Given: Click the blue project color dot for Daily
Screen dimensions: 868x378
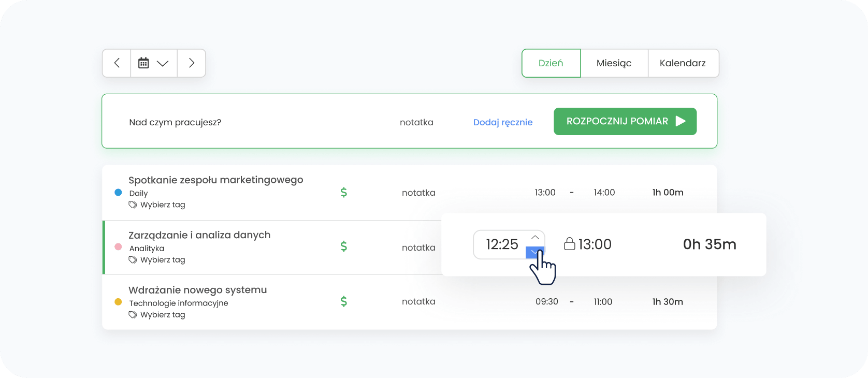Looking at the screenshot, I should coord(118,193).
